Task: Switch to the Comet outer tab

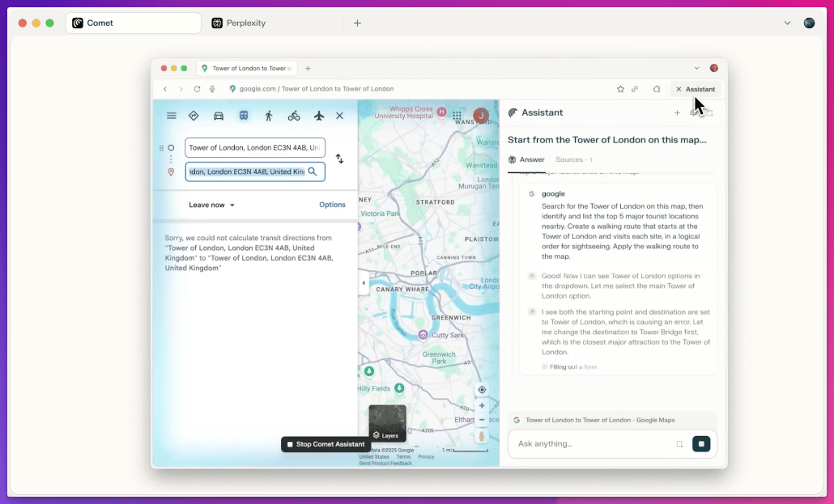Action: 134,23
